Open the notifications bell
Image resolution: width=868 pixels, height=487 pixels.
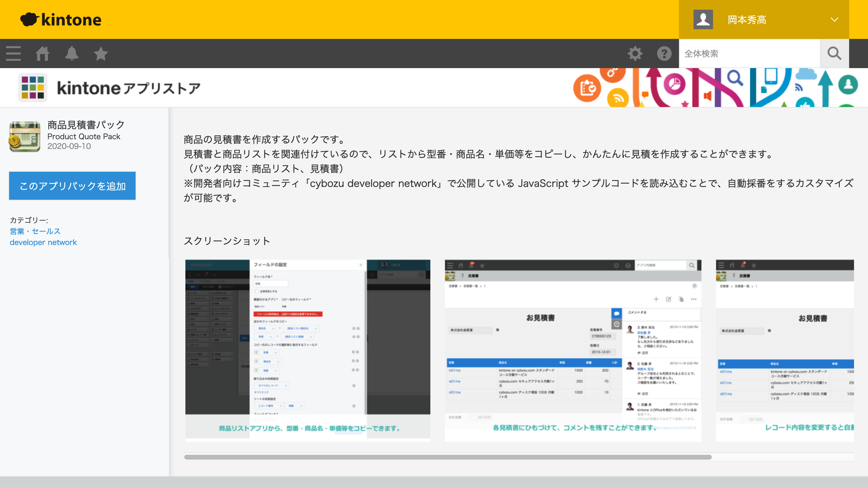pos(72,53)
